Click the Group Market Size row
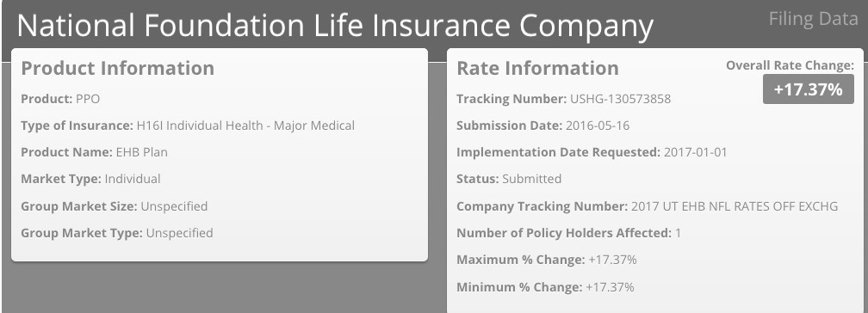 click(x=114, y=206)
